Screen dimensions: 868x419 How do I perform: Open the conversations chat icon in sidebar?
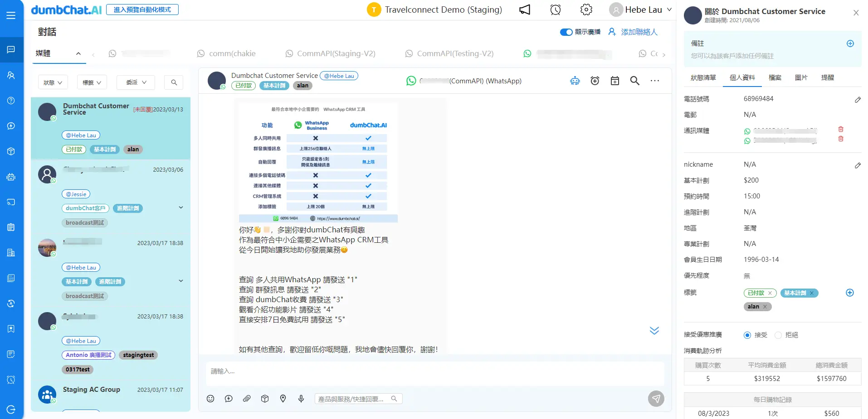tap(11, 49)
